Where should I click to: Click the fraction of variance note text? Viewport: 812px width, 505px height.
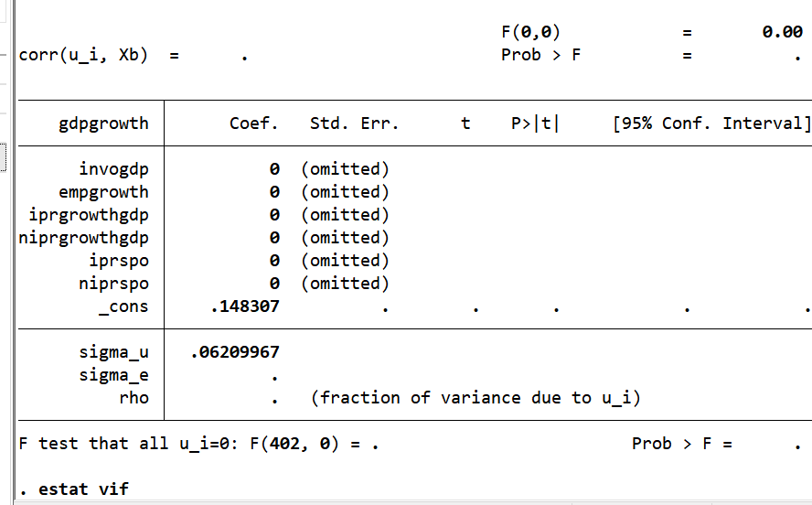point(475,398)
